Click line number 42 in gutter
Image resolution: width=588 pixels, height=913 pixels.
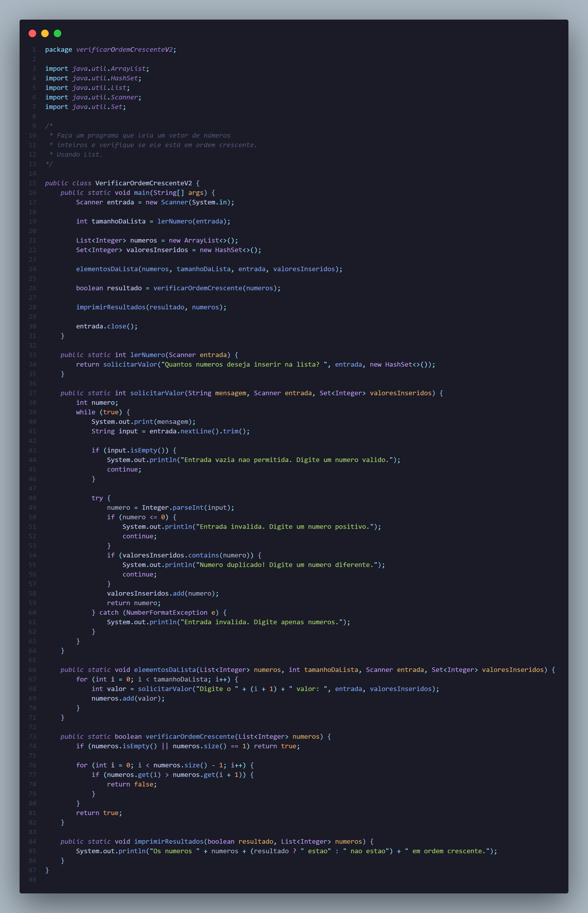(x=32, y=441)
